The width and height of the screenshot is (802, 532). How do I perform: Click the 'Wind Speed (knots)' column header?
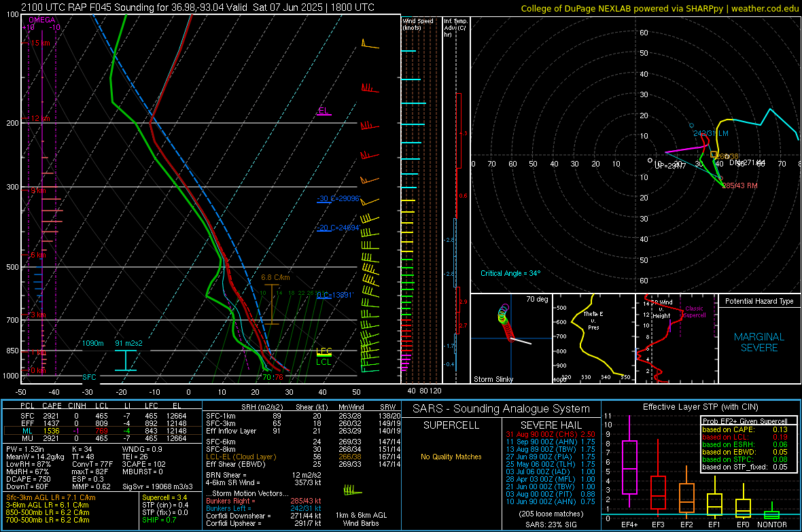coord(417,24)
